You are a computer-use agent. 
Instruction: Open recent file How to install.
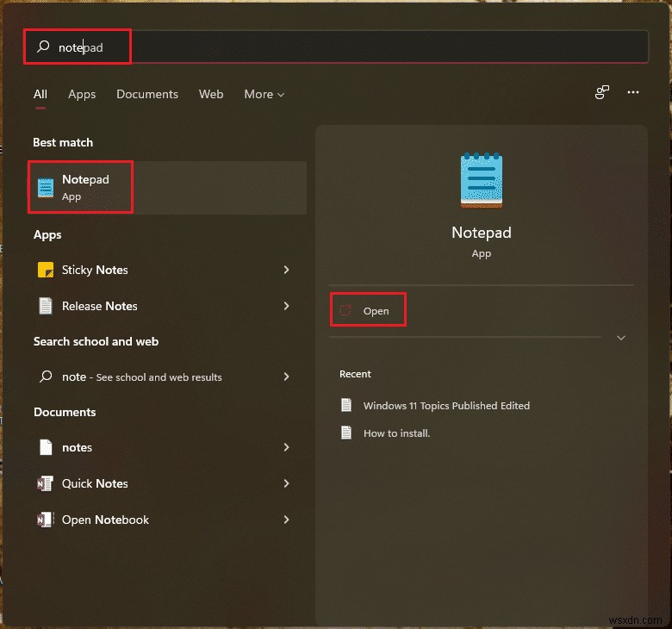(396, 433)
